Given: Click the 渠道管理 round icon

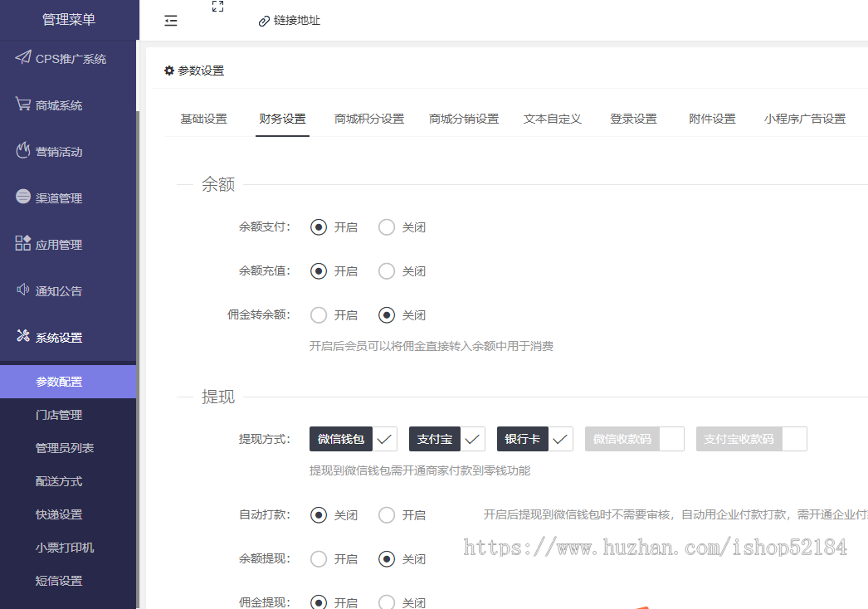Looking at the screenshot, I should [x=22, y=197].
